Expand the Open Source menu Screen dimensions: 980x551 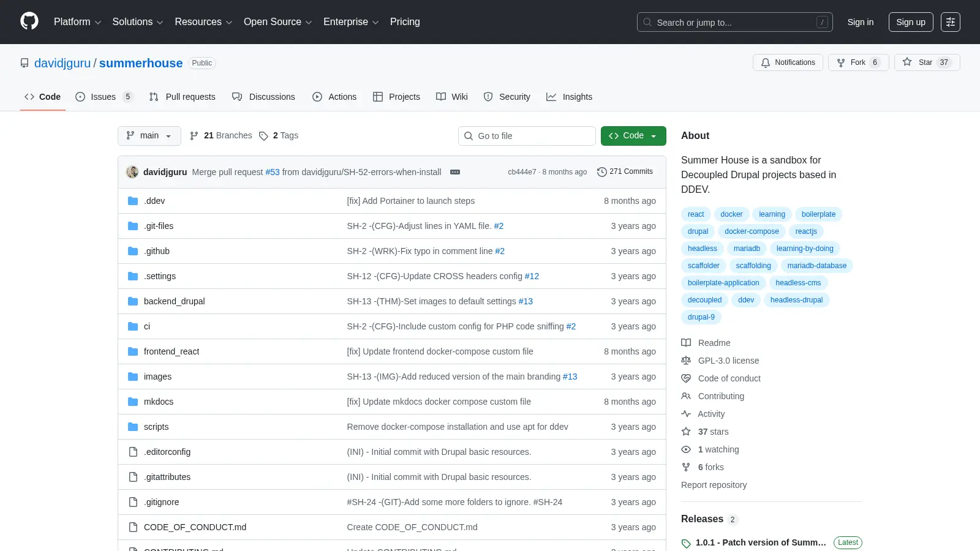[278, 22]
